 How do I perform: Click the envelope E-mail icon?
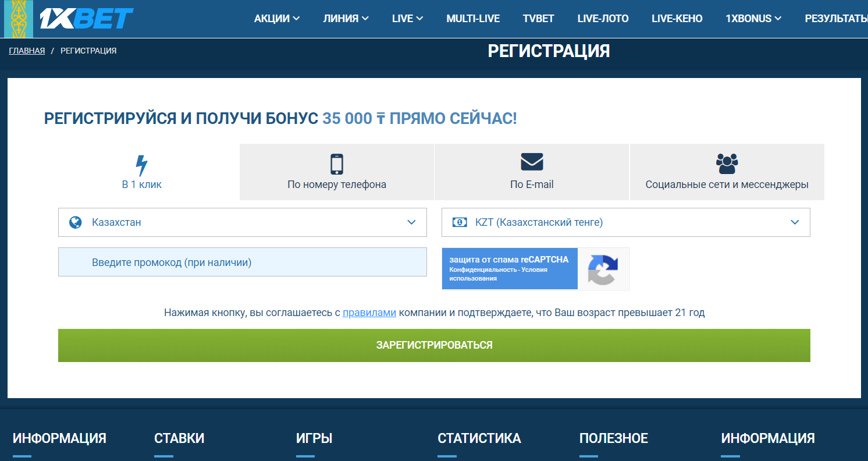point(531,162)
